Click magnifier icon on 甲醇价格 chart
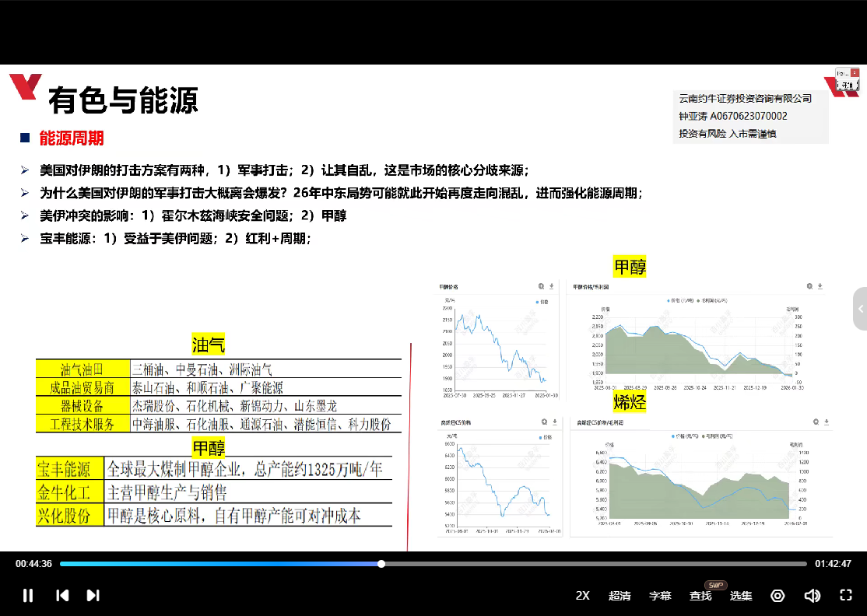 coord(542,286)
